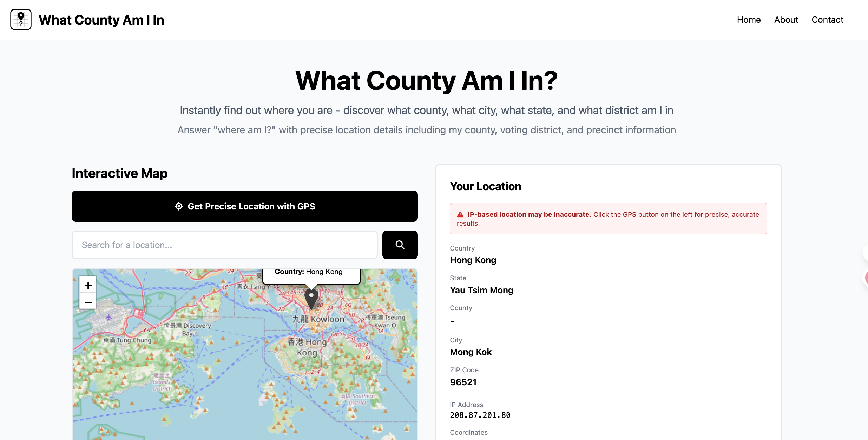Image resolution: width=868 pixels, height=440 pixels.
Task: Visit the Contact page
Action: click(x=827, y=20)
